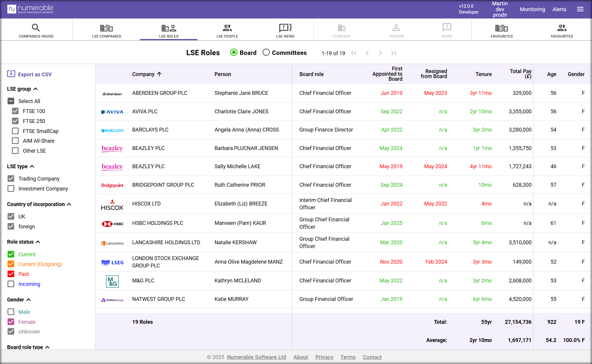Screen dimensions: 592x364
Task: Open the hamburger menu icon
Action: (580, 9)
